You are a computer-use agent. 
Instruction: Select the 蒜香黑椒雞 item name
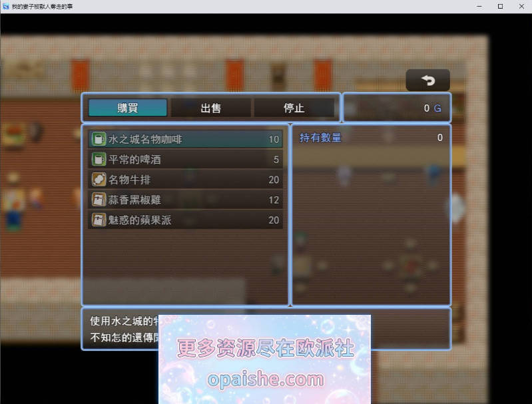(134, 200)
